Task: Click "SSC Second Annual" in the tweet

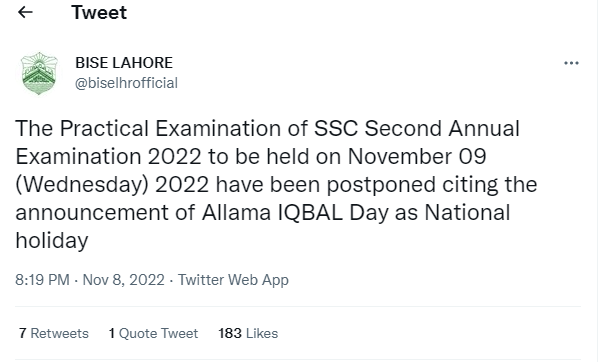Action: coord(417,128)
